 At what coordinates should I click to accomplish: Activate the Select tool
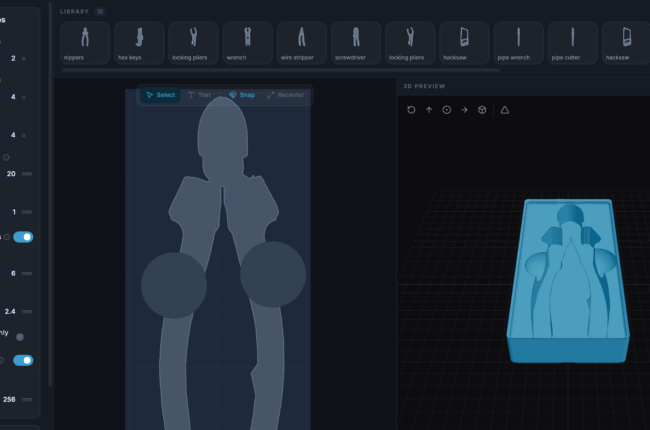pos(160,95)
